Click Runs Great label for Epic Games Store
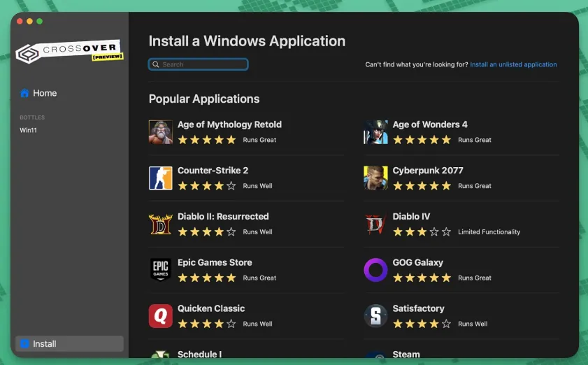This screenshot has width=588, height=365. 259,278
